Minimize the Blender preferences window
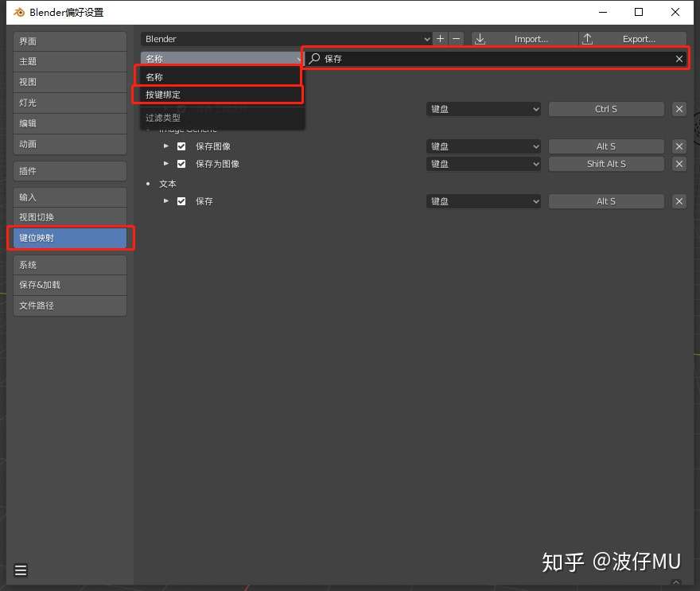Screen dimensions: 700x591 point(603,12)
